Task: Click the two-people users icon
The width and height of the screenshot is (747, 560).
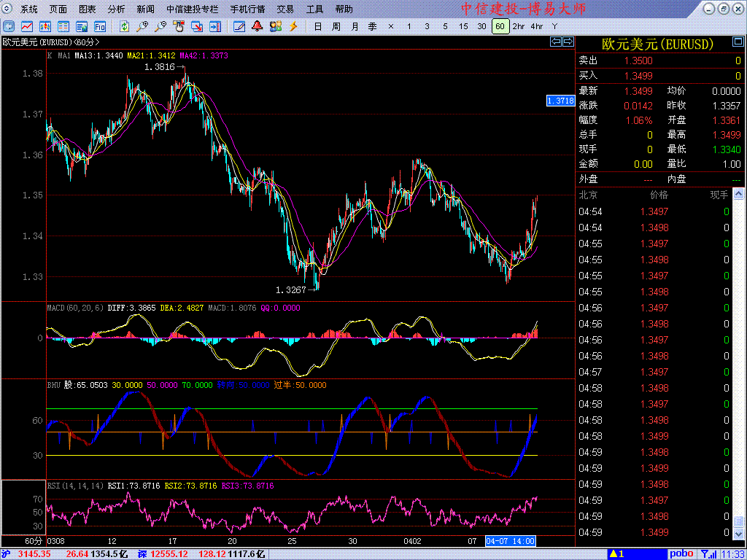Action: 275,26
